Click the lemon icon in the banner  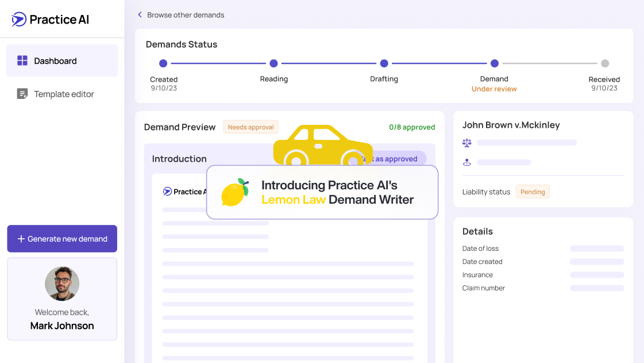click(236, 192)
